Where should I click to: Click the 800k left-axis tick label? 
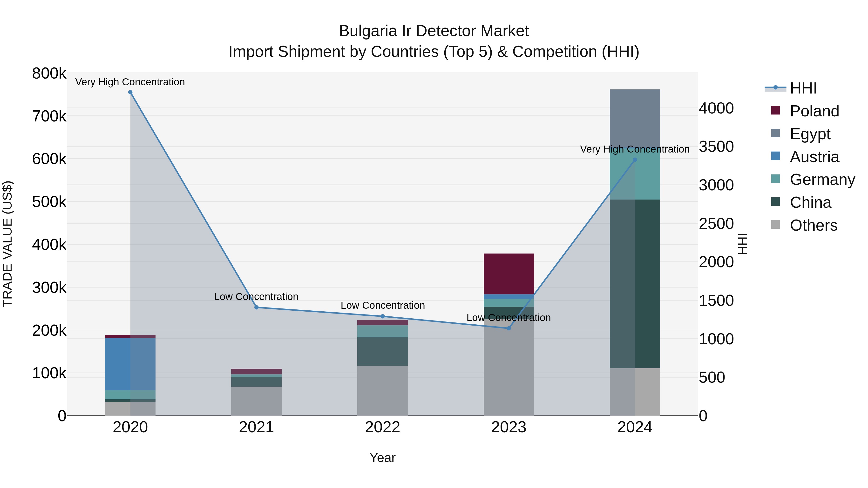coord(49,73)
